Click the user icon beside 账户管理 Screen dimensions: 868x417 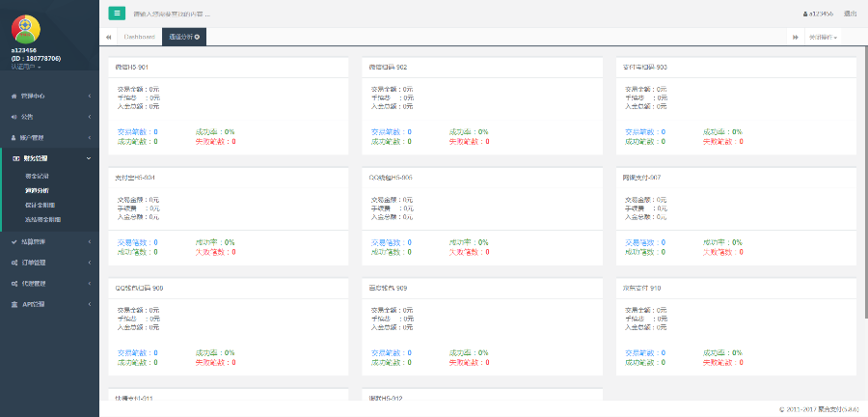point(14,137)
